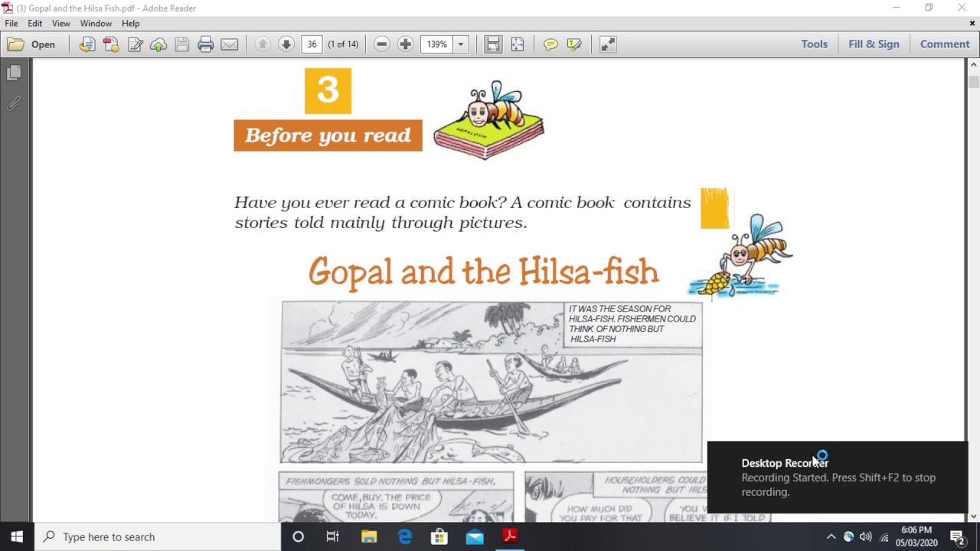The height and width of the screenshot is (551, 980).
Task: Add a sticky note comment
Action: click(550, 44)
